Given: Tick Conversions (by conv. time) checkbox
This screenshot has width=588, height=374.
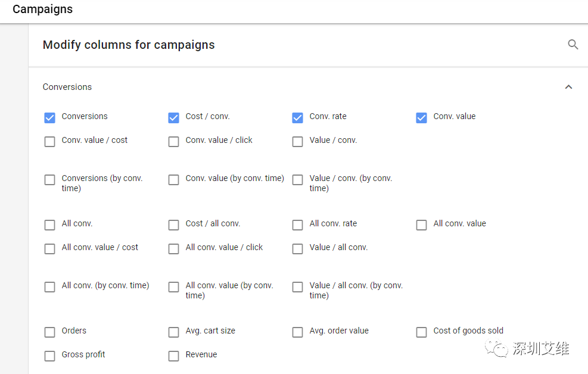Looking at the screenshot, I should pyautogui.click(x=50, y=179).
